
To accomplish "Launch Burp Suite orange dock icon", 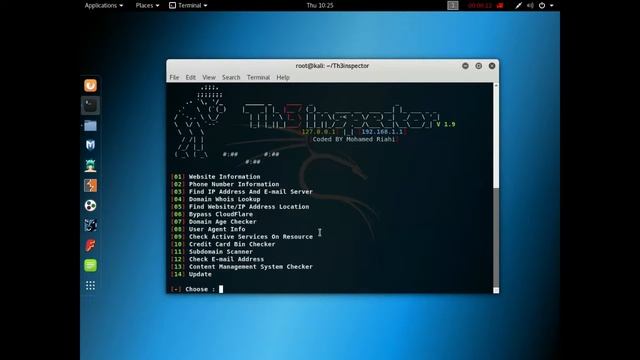I will pyautogui.click(x=90, y=185).
